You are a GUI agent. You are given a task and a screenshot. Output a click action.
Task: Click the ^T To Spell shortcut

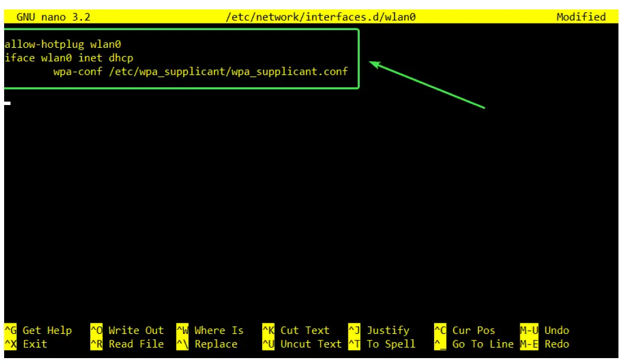click(x=382, y=344)
